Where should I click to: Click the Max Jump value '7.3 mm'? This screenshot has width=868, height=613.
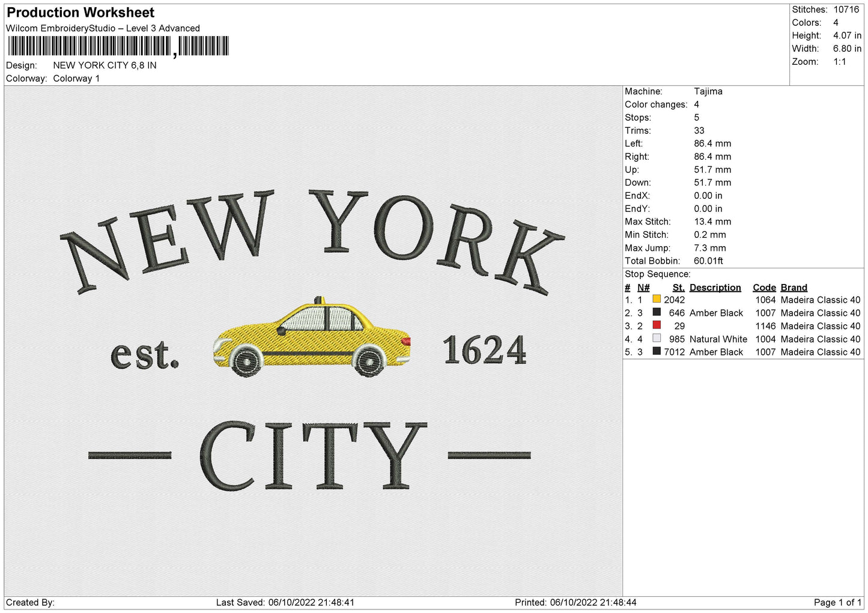710,248
